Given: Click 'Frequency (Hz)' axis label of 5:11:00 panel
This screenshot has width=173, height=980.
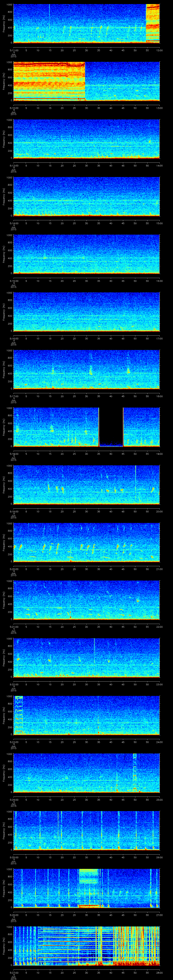Looking at the screenshot, I should (4, 24).
